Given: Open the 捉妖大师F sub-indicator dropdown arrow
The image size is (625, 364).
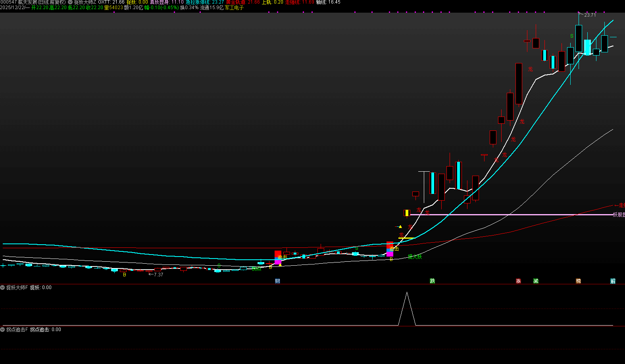Looking at the screenshot, I should pyautogui.click(x=3, y=287).
